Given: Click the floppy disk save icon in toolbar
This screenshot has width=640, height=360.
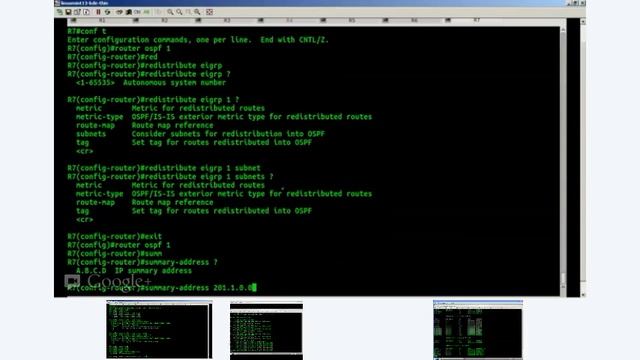Looking at the screenshot, I should tap(68, 12).
